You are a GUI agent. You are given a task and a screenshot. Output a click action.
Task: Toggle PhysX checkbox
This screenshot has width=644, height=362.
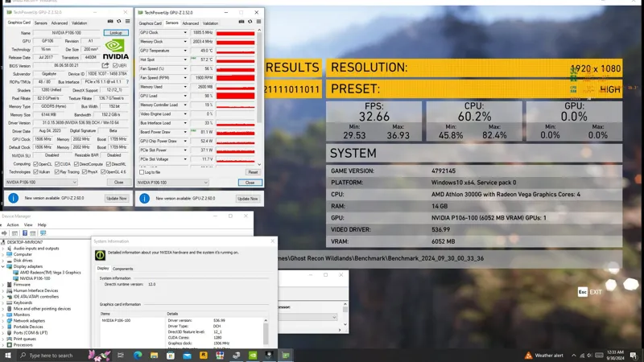point(85,172)
